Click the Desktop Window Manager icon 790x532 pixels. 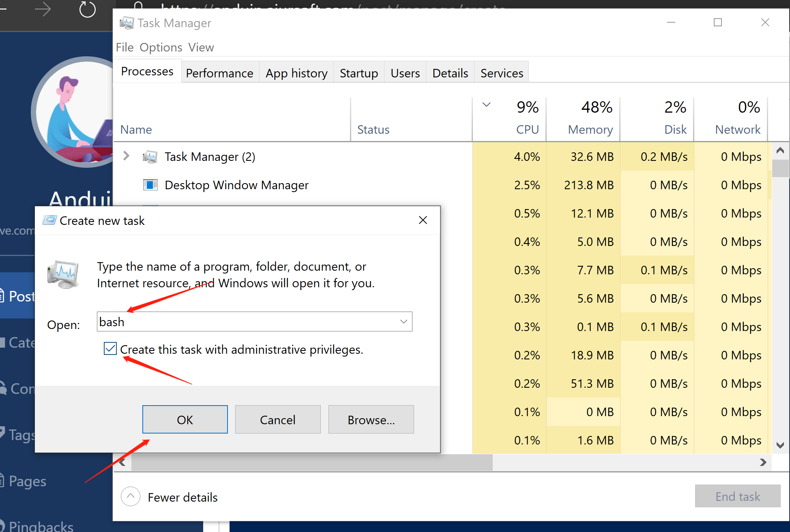pyautogui.click(x=150, y=185)
